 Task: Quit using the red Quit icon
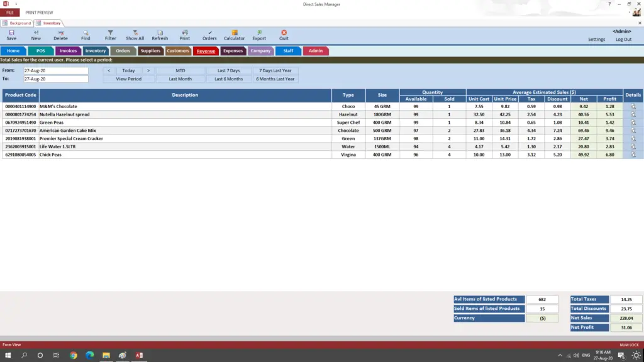(284, 34)
